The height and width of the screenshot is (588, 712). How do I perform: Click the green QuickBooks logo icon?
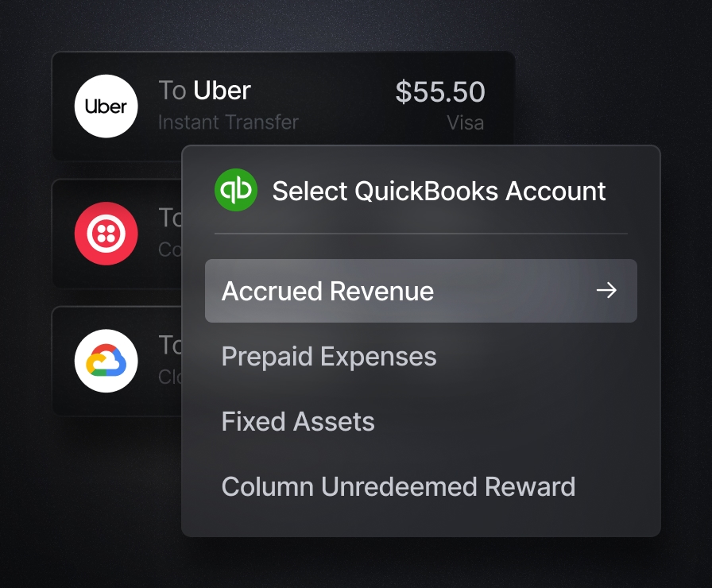tap(236, 190)
